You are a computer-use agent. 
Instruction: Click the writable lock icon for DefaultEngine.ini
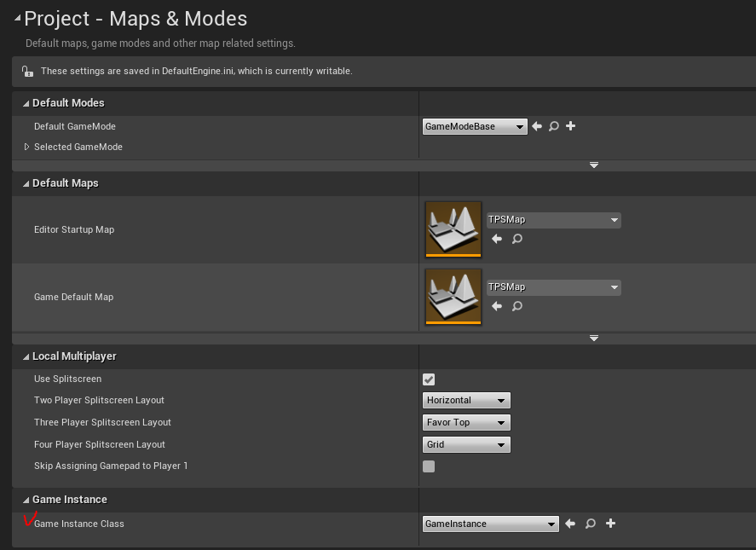click(27, 72)
